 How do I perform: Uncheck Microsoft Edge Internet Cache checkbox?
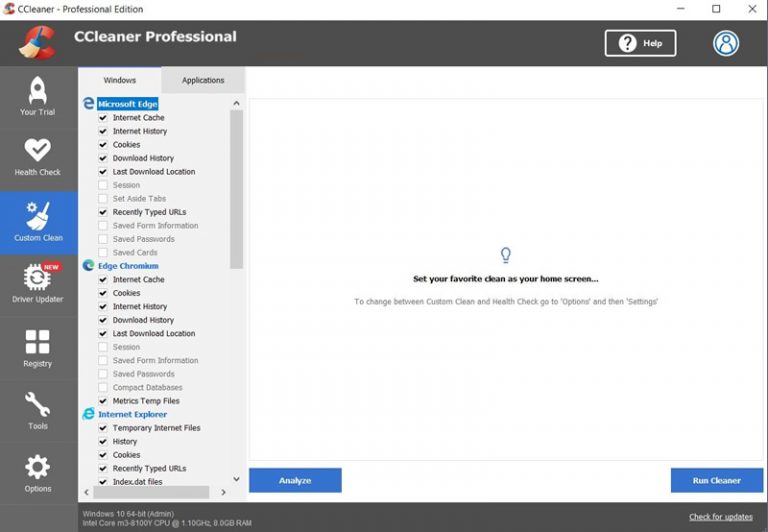[103, 118]
